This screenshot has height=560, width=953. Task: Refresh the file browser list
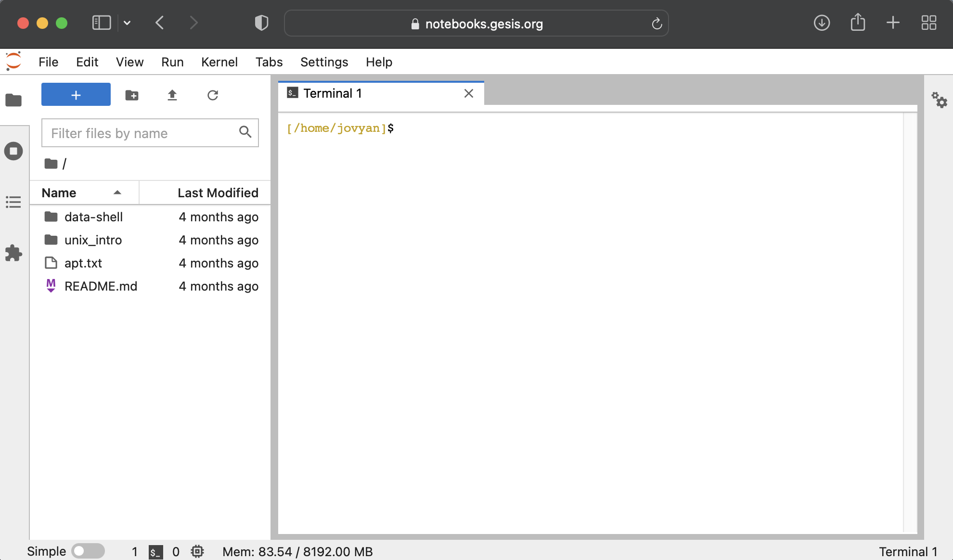213,95
